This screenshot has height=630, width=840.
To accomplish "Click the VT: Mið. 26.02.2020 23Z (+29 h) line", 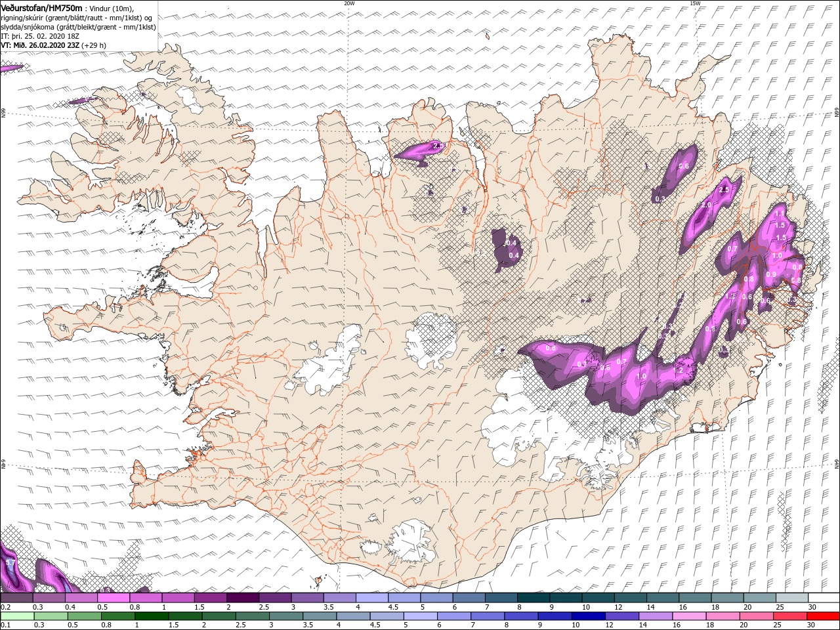I will 54,45.
